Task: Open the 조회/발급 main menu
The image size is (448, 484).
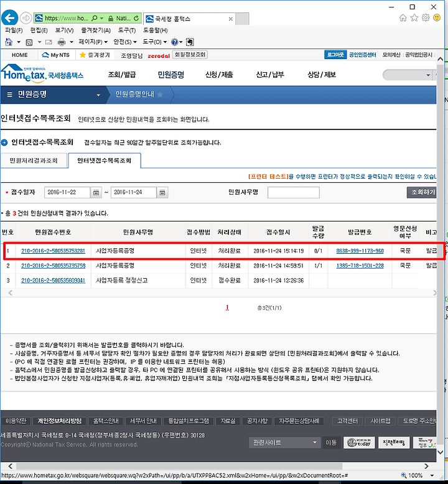Action: pyautogui.click(x=122, y=75)
